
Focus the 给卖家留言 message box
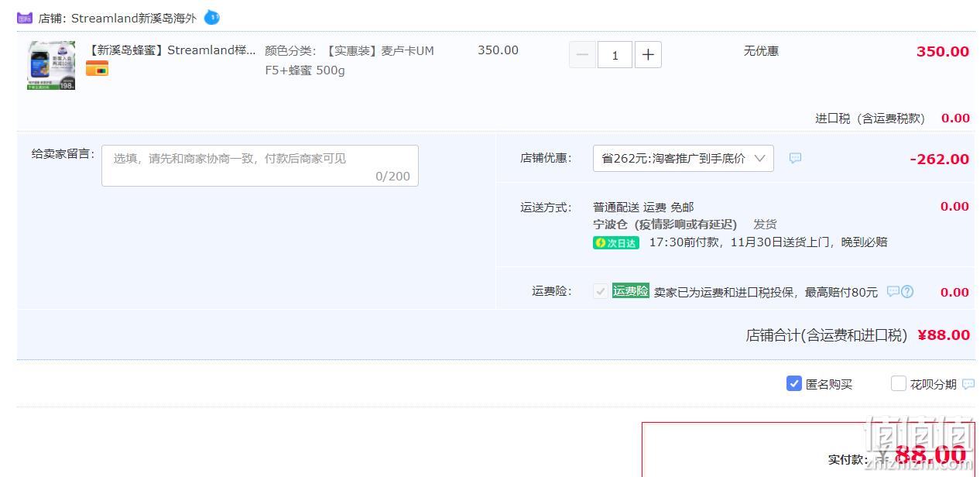(260, 166)
